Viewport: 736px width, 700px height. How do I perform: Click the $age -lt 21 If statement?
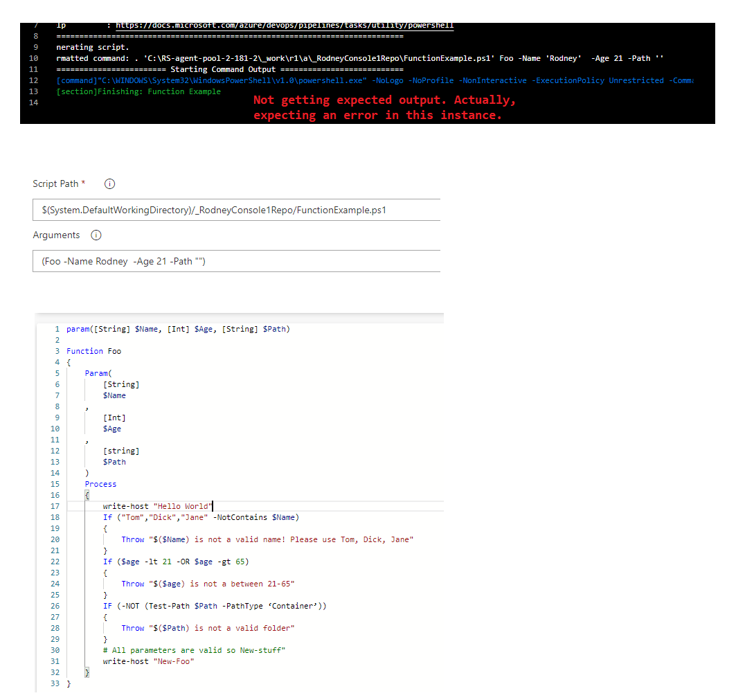tap(176, 562)
